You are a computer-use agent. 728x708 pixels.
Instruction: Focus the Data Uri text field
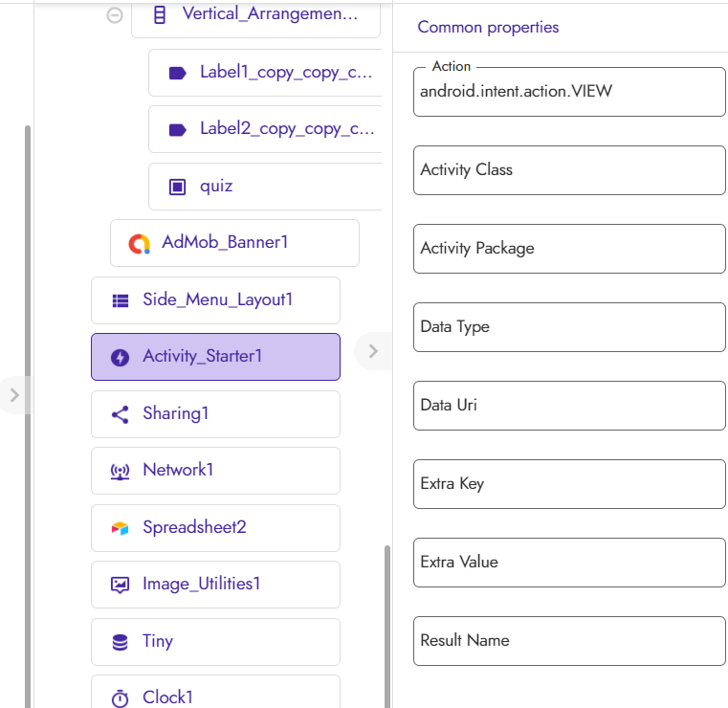click(569, 406)
